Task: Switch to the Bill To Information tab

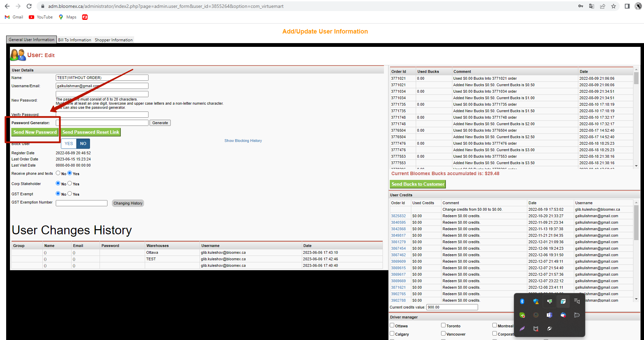Action: pyautogui.click(x=75, y=40)
